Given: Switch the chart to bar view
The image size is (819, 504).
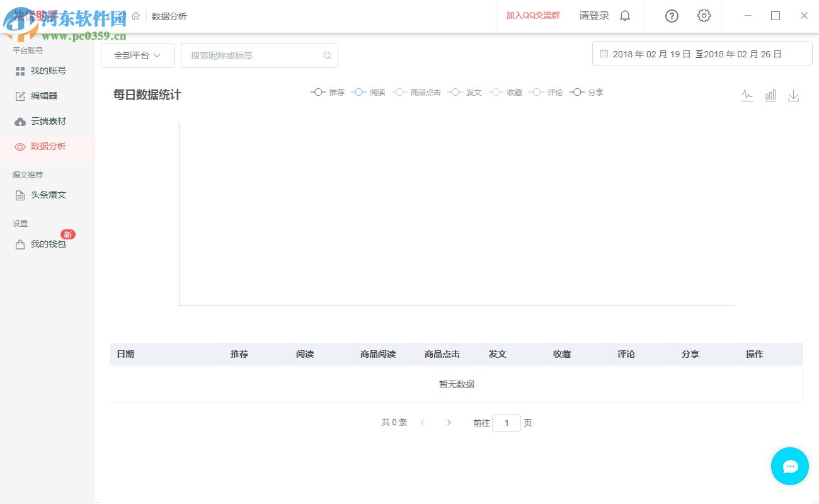Looking at the screenshot, I should point(770,95).
